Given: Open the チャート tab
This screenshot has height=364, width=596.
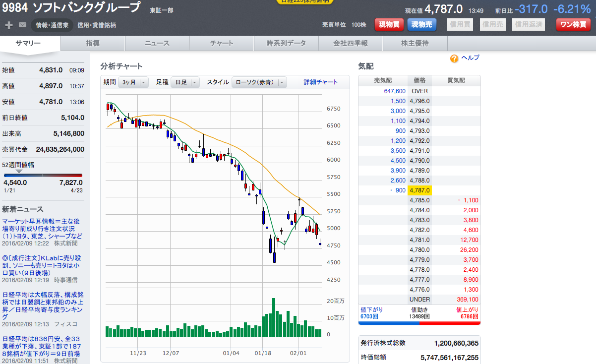Looking at the screenshot, I should pos(222,43).
